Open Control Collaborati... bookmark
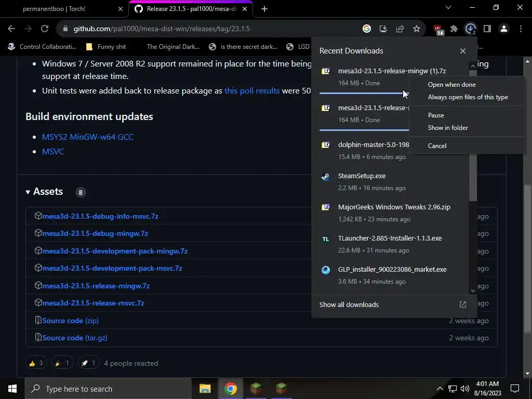The width and height of the screenshot is (532, 399). pos(43,47)
